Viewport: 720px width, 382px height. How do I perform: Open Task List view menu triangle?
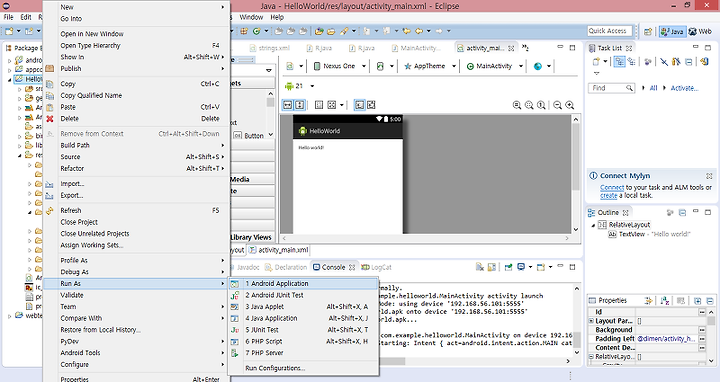(x=596, y=73)
